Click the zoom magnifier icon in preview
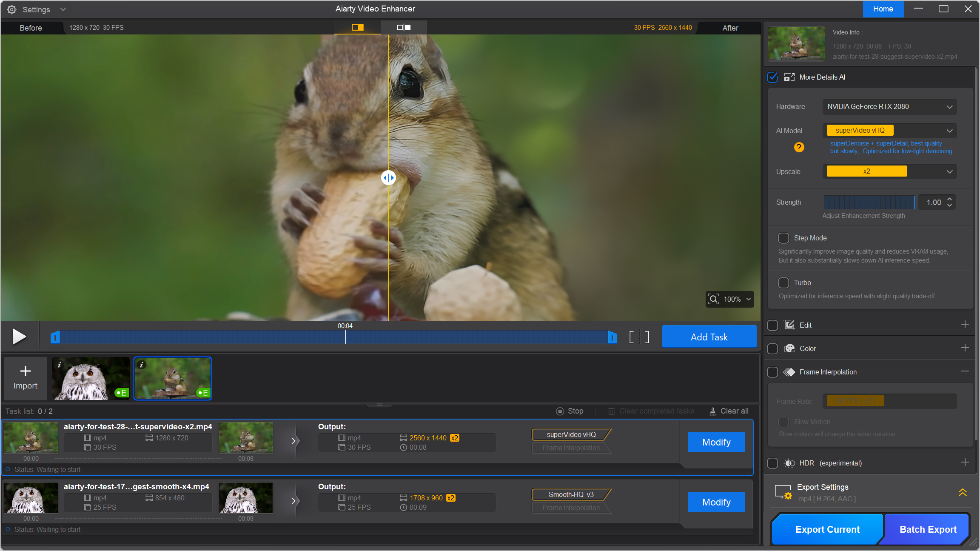The height and width of the screenshot is (551, 980). click(713, 299)
